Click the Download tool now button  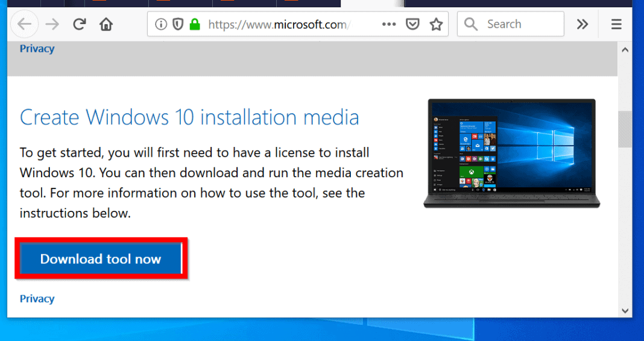pos(101,259)
